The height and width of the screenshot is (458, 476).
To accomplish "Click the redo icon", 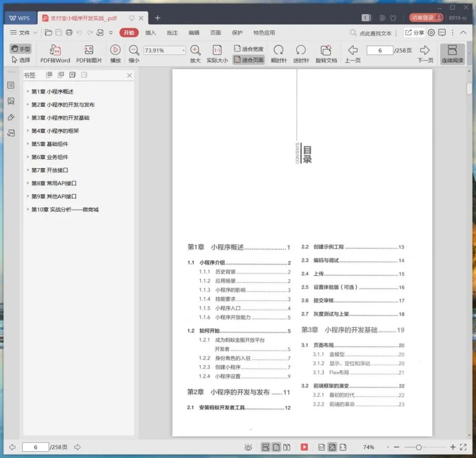I will (x=90, y=33).
